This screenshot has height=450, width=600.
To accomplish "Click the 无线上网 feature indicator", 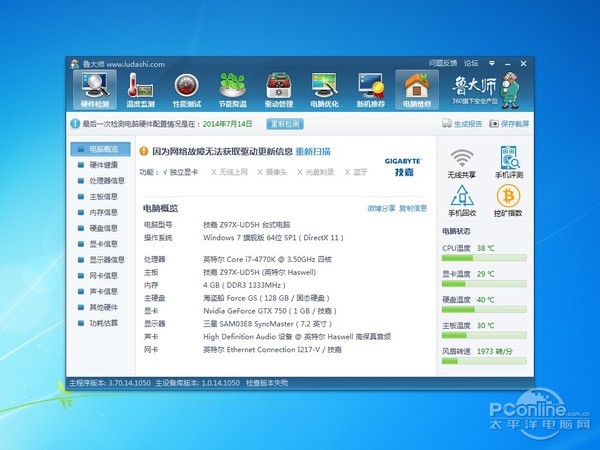I will coord(230,172).
